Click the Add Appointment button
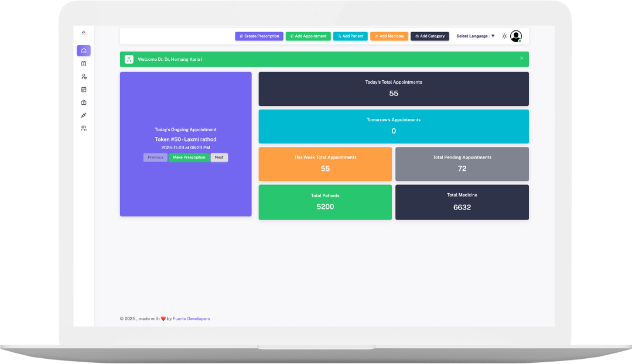Image resolution: width=632 pixels, height=364 pixels. [308, 36]
